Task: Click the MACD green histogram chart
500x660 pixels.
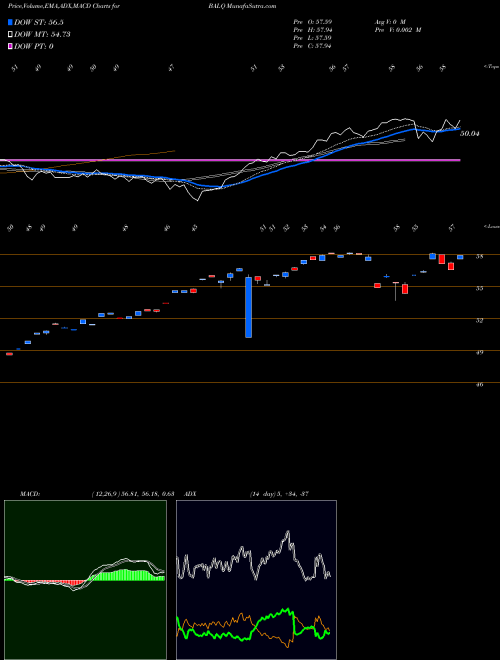Action: tap(85, 580)
